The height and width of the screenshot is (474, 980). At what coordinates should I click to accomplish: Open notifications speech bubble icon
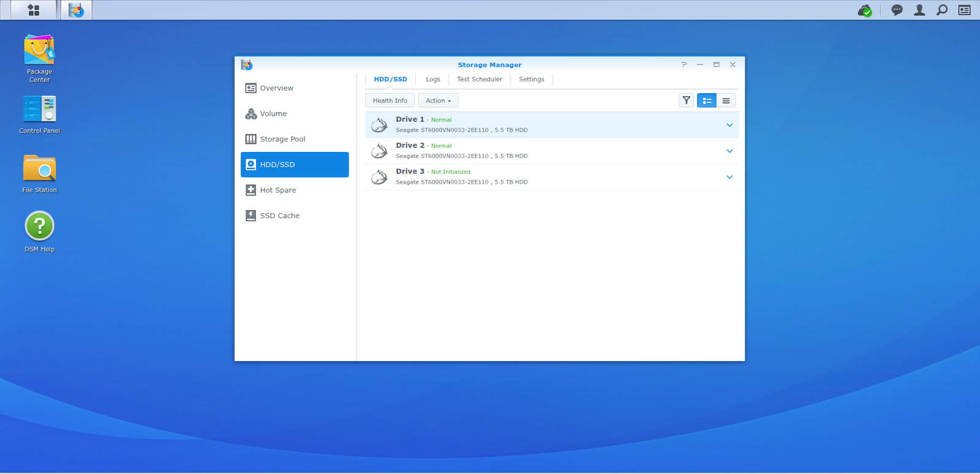897,10
